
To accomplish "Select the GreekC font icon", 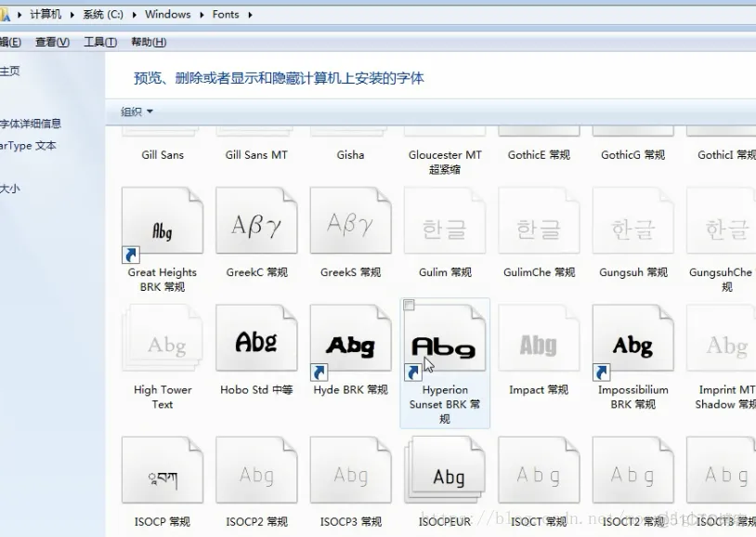I will click(256, 220).
